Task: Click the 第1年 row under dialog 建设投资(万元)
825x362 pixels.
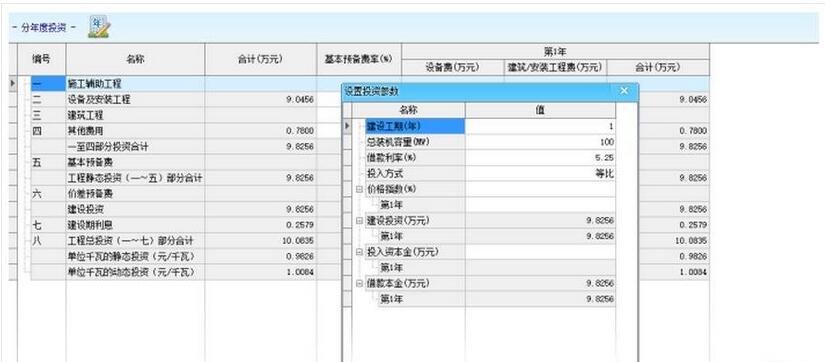Action: click(421, 236)
